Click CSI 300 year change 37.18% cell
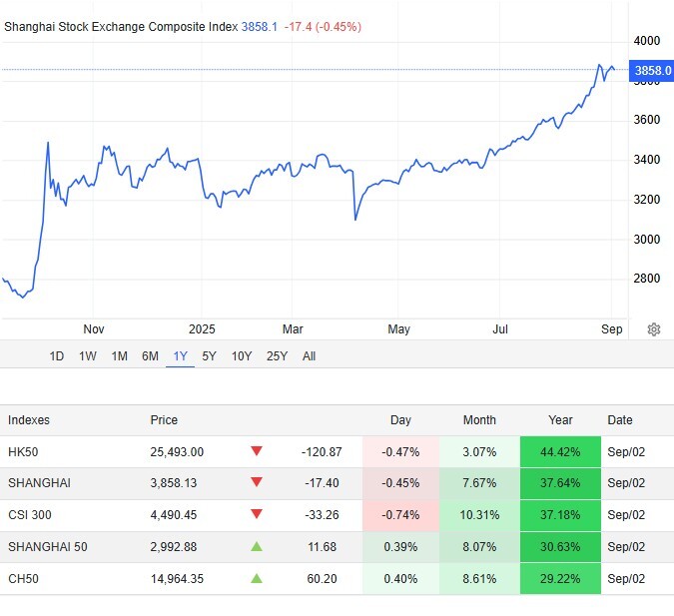 coord(560,514)
